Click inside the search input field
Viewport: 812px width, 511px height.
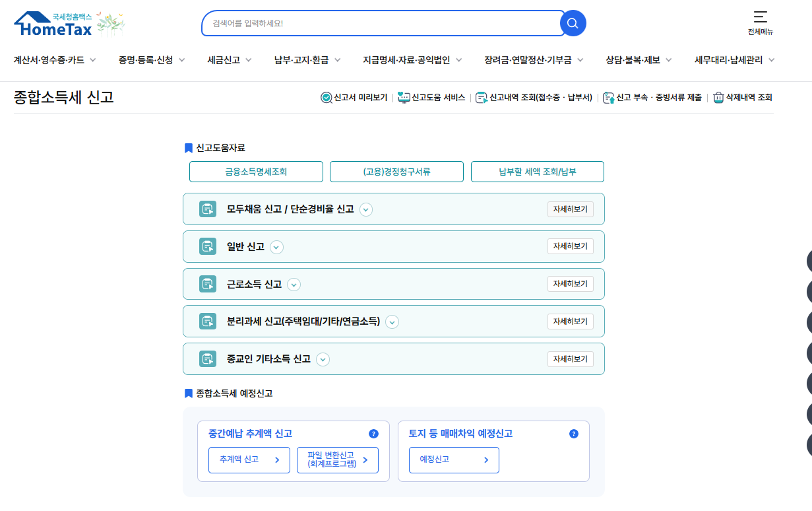(383, 23)
